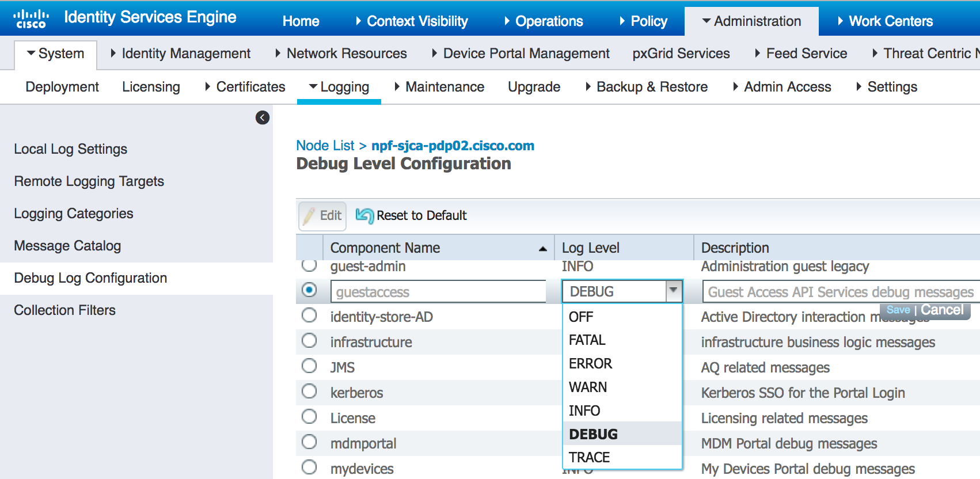Open Debug Log Configuration
The image size is (980, 479).
(90, 278)
